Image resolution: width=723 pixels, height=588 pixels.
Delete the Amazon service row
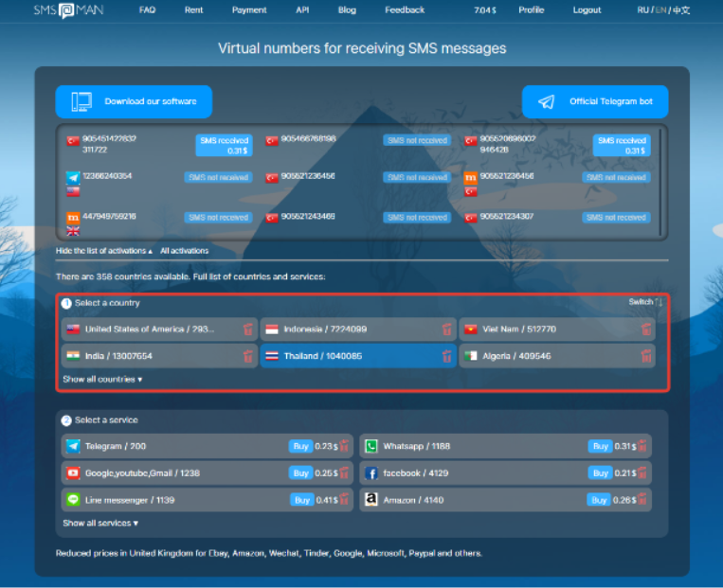click(x=642, y=500)
